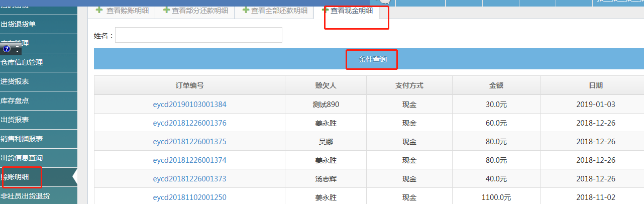Select debtor cell 吴娜

point(326,142)
